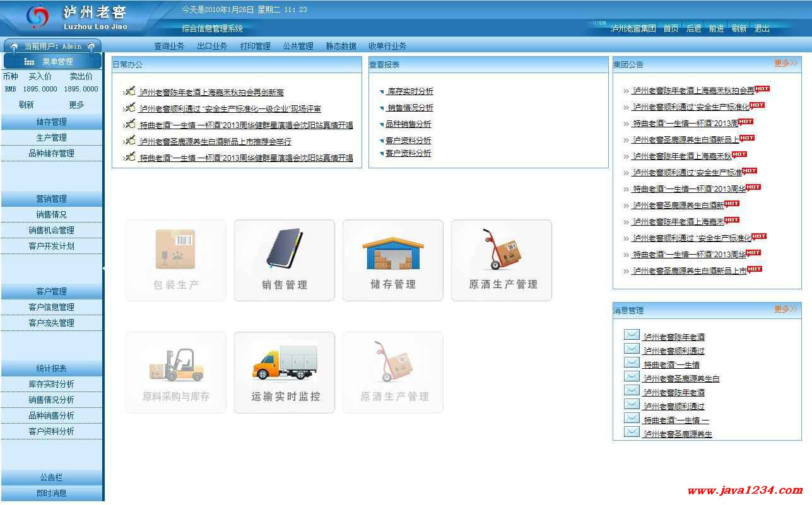This screenshot has height=505, width=812.
Task: Open the 查询业务 menu
Action: pyautogui.click(x=169, y=46)
